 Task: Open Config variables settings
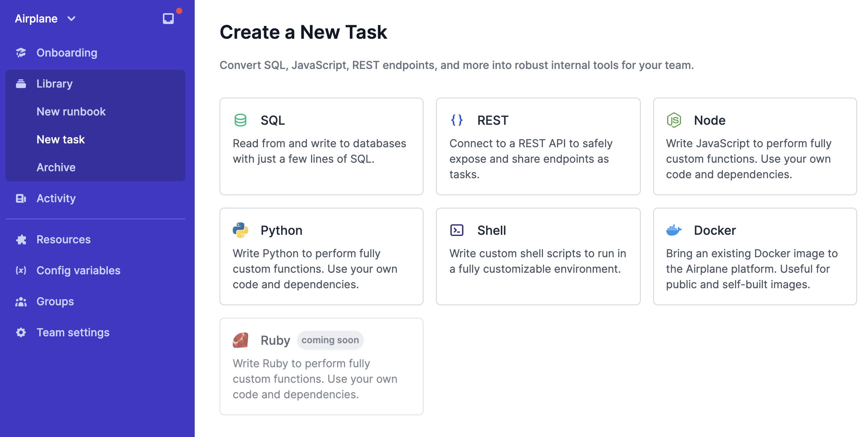78,270
